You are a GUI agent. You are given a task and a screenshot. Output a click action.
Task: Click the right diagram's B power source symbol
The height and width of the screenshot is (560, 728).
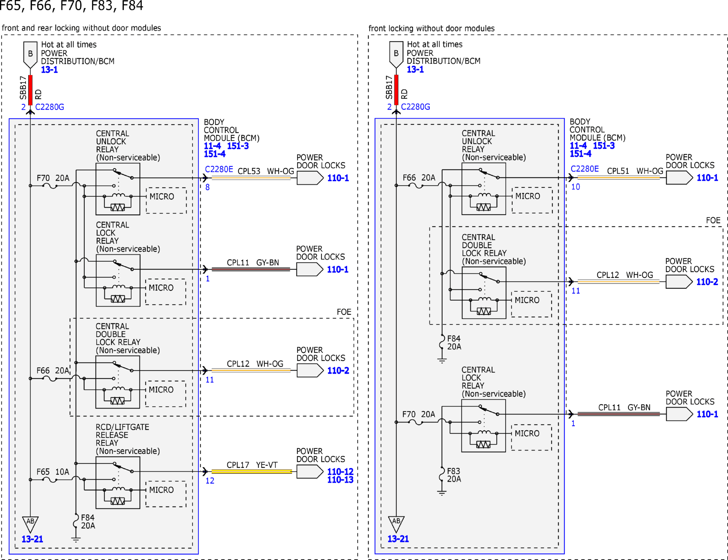click(396, 54)
